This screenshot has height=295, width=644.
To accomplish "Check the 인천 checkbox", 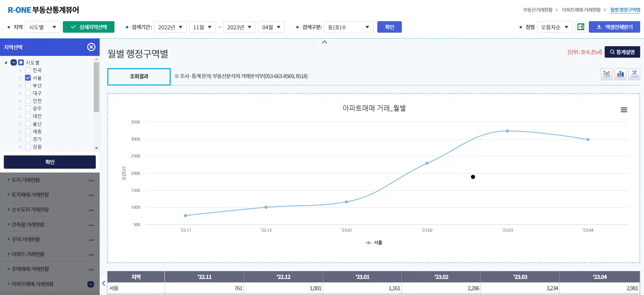I will point(28,101).
